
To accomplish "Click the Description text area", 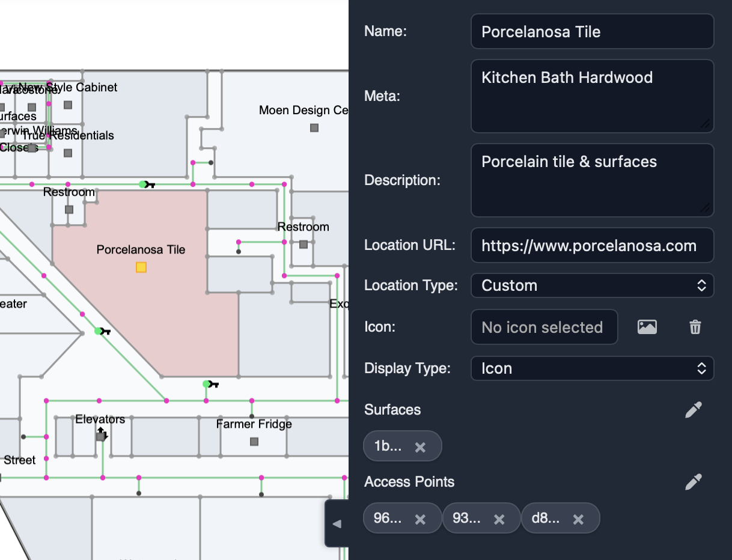I will 592,180.
